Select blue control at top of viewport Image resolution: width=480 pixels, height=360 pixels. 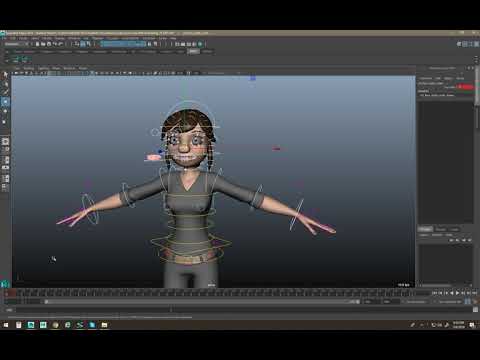coord(253,78)
